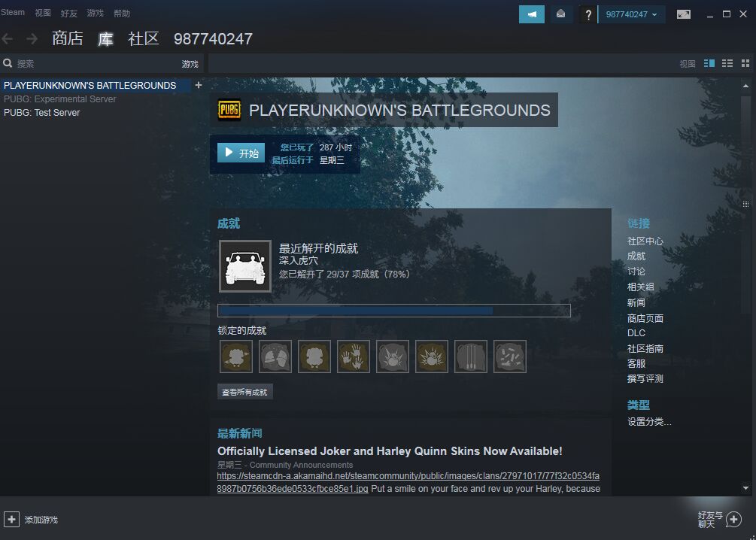Click the announcements megaphone icon
The height and width of the screenshot is (540, 756).
[x=531, y=14]
